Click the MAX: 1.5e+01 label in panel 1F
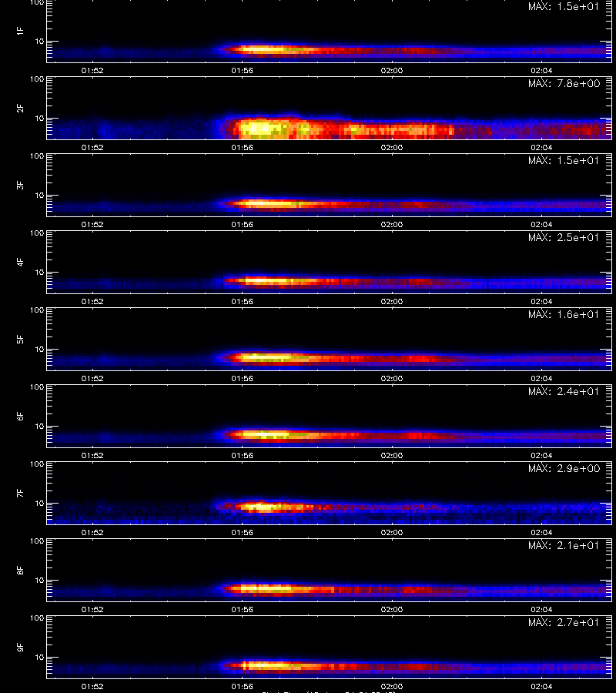The height and width of the screenshot is (693, 616). pyautogui.click(x=564, y=6)
